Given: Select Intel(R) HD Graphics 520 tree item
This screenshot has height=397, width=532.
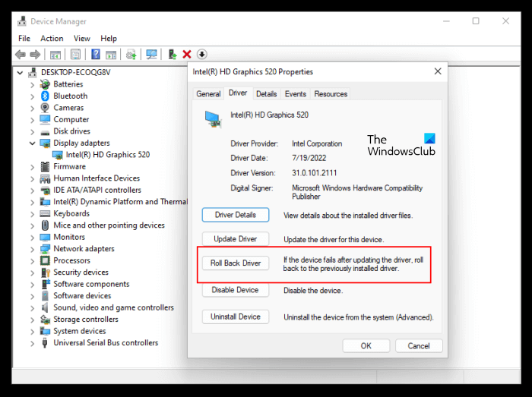Looking at the screenshot, I should coord(108,155).
